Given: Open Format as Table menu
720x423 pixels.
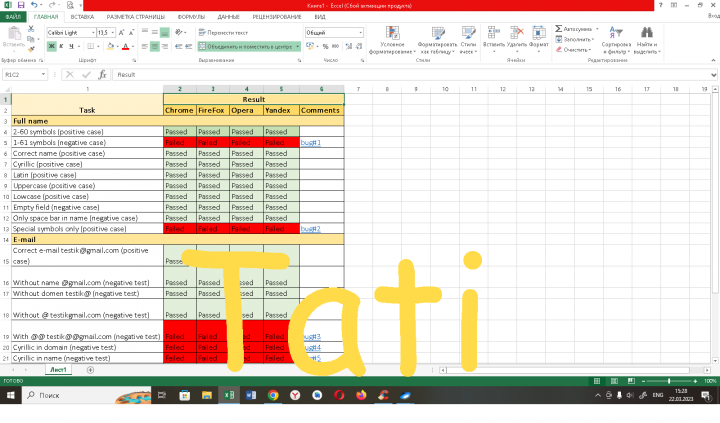Looking at the screenshot, I should pos(438,40).
